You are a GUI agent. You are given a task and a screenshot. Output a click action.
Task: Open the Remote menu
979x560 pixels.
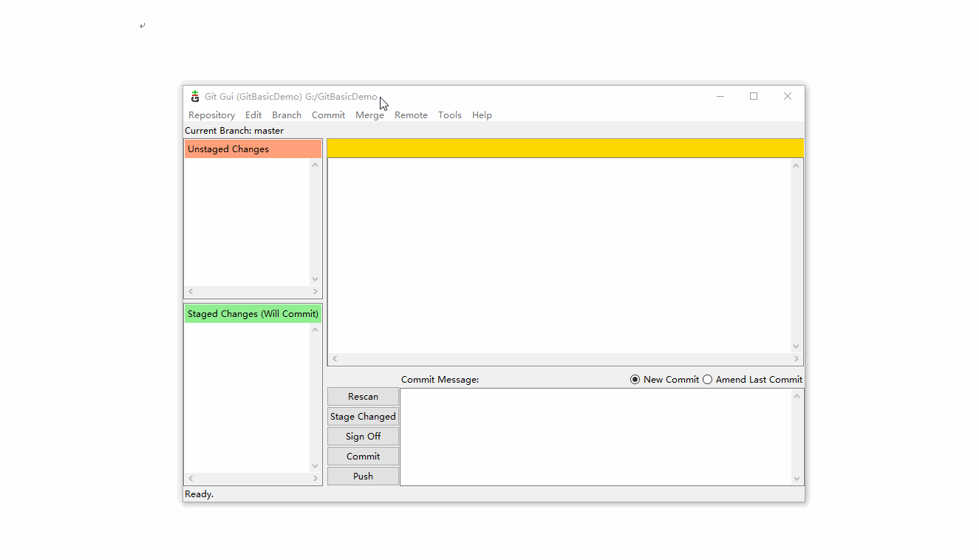[x=411, y=115]
